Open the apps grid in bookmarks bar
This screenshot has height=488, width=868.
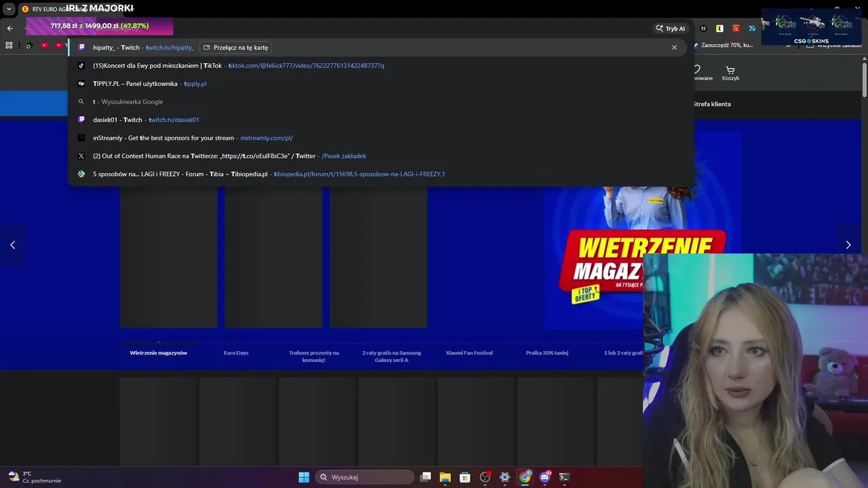coord(9,45)
